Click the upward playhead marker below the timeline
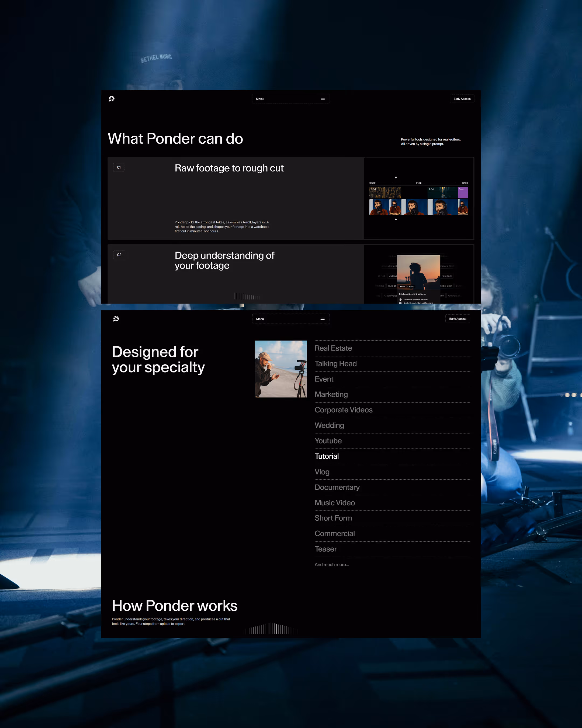 [x=396, y=219]
